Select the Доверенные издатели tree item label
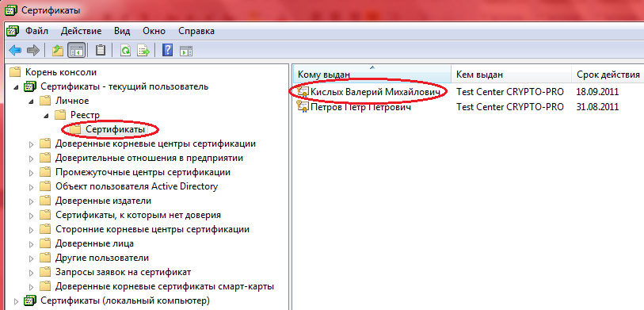The width and height of the screenshot is (644, 310). click(x=103, y=201)
